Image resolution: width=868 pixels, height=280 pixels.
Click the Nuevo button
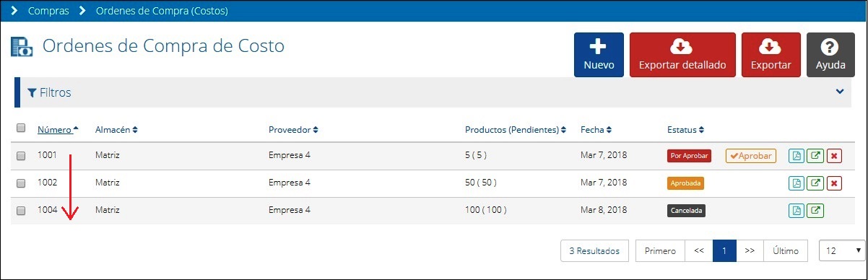coord(599,55)
